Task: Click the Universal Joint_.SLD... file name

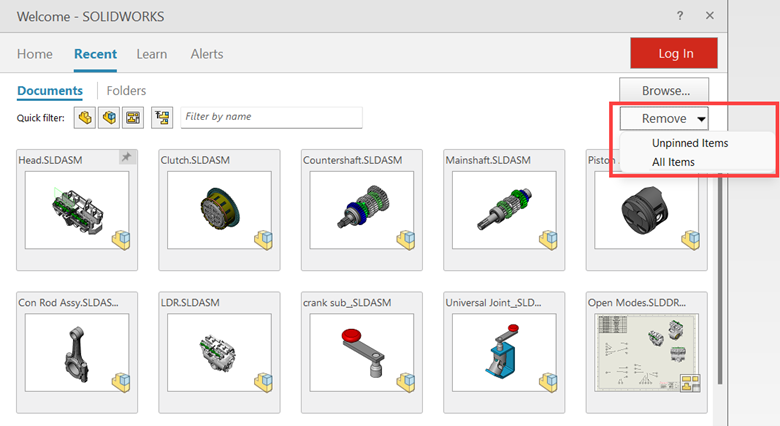Action: coord(493,303)
